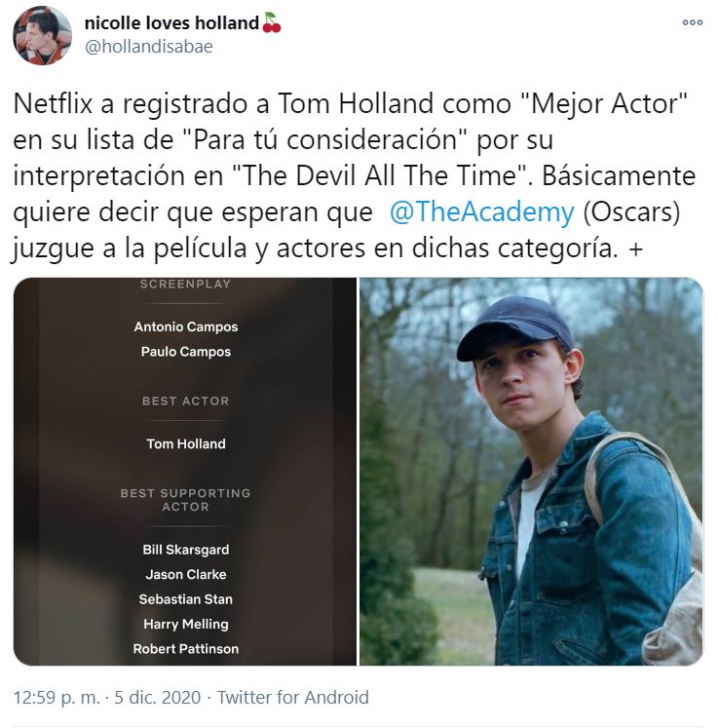
Task: Click the BEST ACTOR heading in the image
Action: 186,402
